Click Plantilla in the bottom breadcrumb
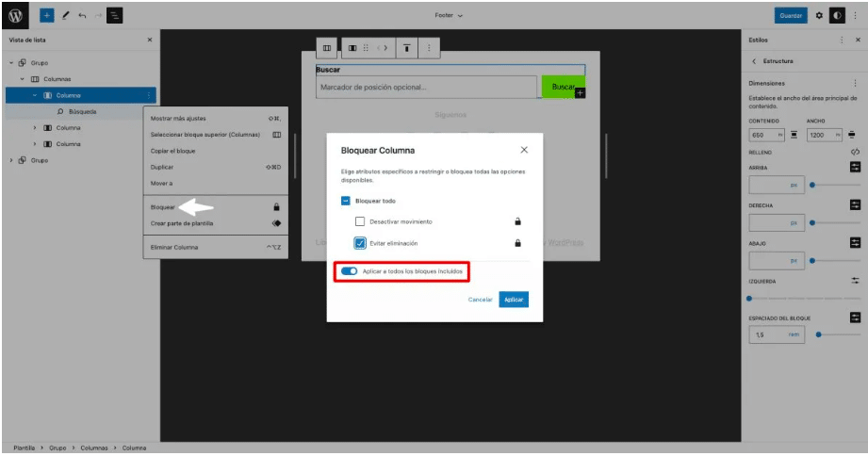Screen dimensions: 868x456 coord(24,448)
